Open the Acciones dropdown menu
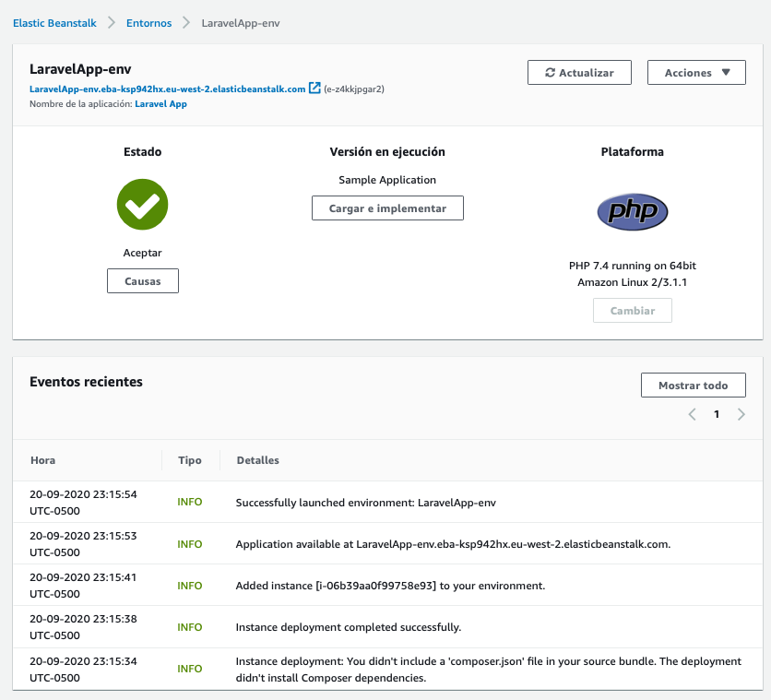The height and width of the screenshot is (700, 771). point(696,73)
